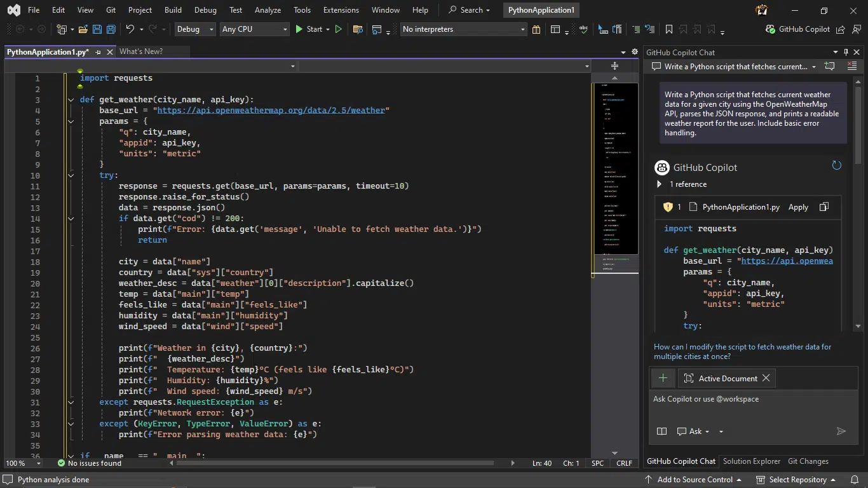Open the No interpreters dropdown
Screen dimensions: 868x488
[x=464, y=29]
